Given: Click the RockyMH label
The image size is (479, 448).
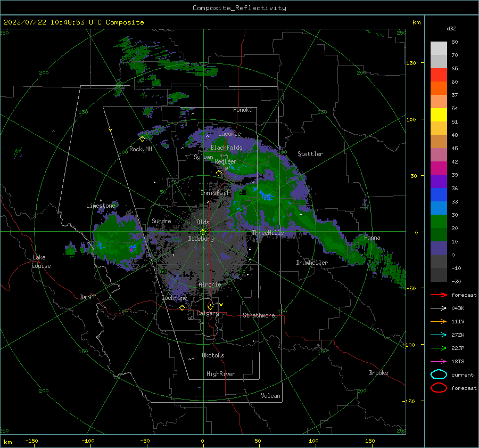Looking at the screenshot, I should pyautogui.click(x=141, y=149).
